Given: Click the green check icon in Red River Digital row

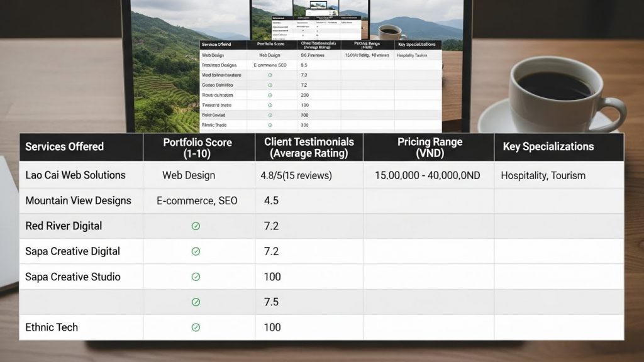Looking at the screenshot, I should (196, 226).
